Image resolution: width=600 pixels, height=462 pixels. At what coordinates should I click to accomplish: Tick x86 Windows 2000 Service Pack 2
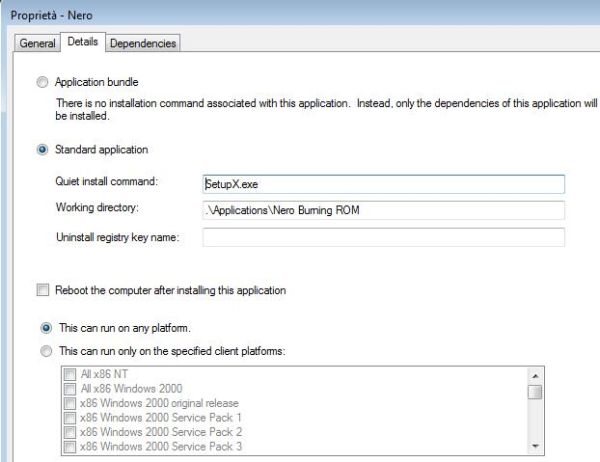click(x=70, y=432)
